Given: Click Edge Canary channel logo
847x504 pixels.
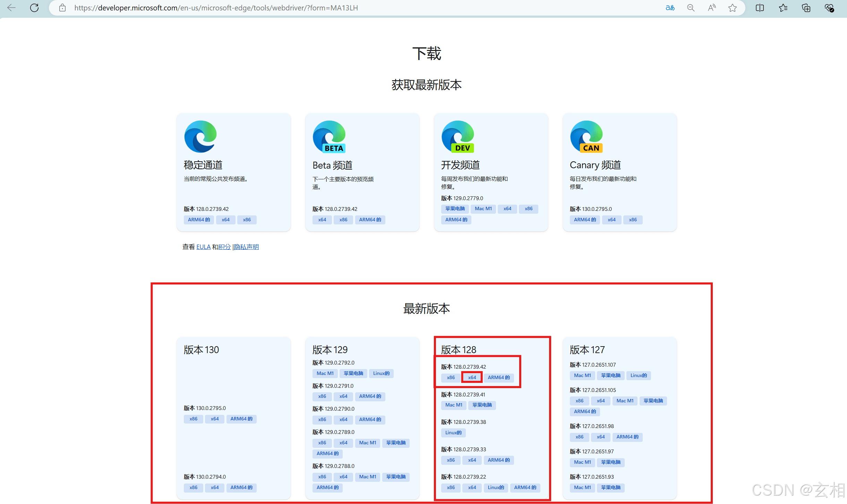Looking at the screenshot, I should click(587, 137).
